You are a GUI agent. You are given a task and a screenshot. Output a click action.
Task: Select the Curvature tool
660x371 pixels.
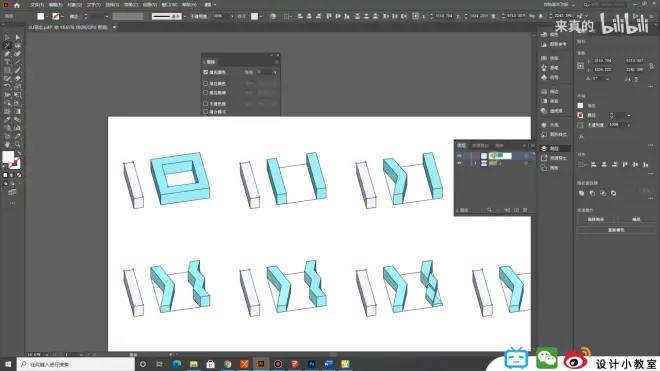click(x=18, y=54)
